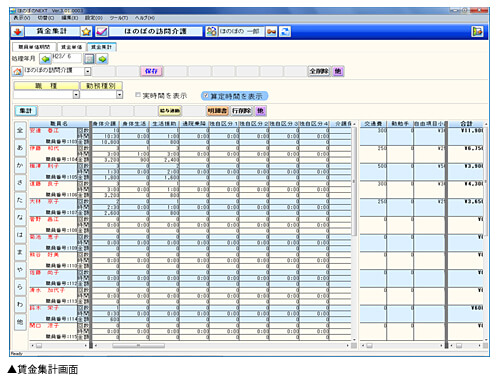Open the ほのぼの訪問介護 office dropdown
This screenshot has width=500, height=381.
tap(87, 71)
